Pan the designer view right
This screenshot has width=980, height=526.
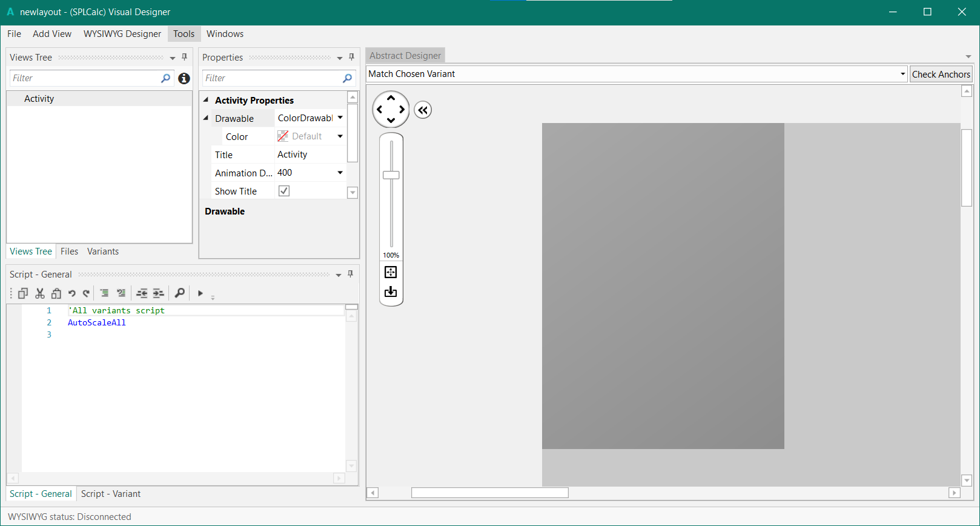click(402, 110)
